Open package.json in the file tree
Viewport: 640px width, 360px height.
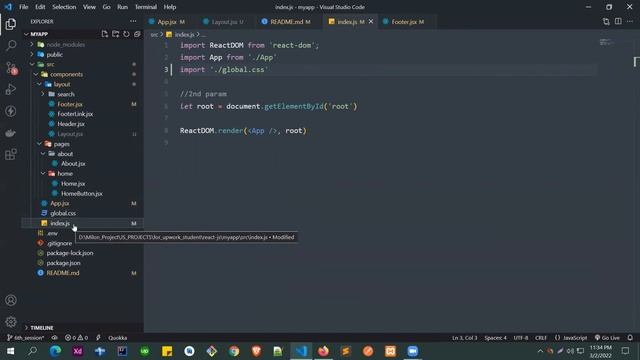(x=63, y=263)
